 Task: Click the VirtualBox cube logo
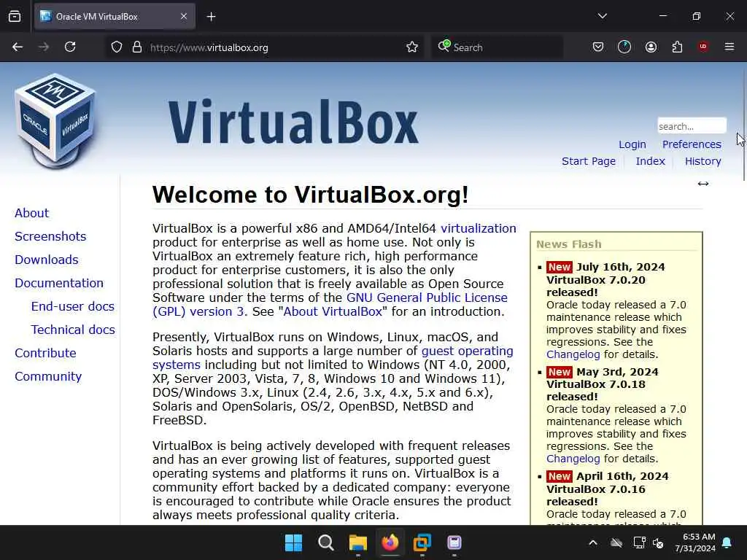pos(55,121)
